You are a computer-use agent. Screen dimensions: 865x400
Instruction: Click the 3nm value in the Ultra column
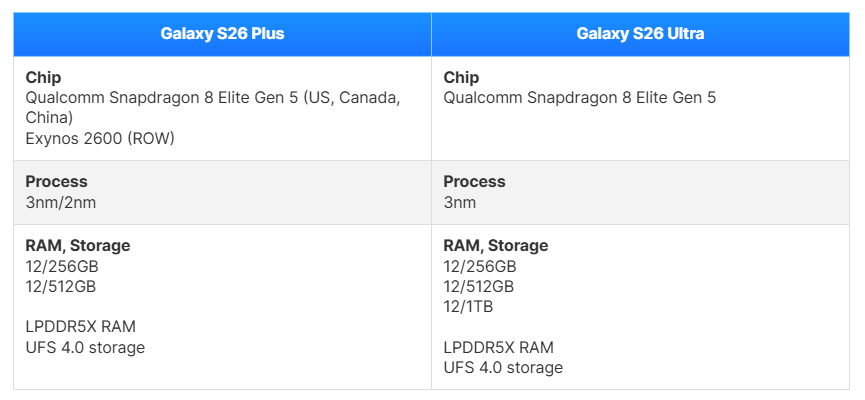tap(460, 203)
